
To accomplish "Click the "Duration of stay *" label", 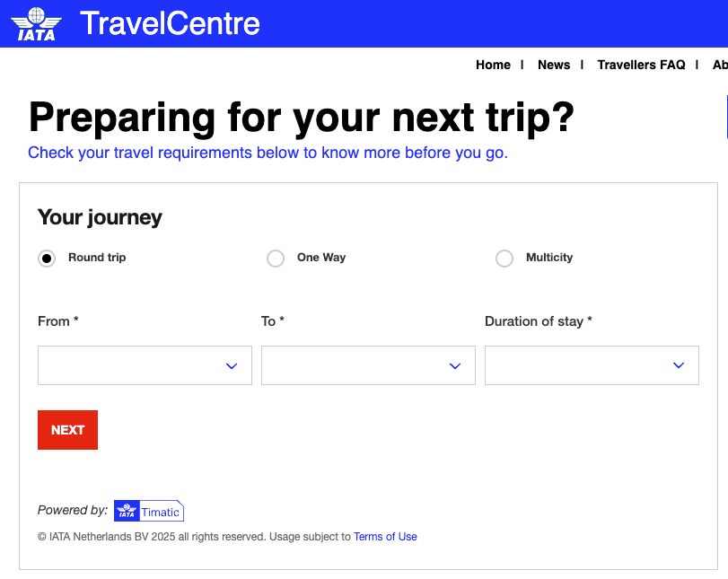I will [539, 321].
